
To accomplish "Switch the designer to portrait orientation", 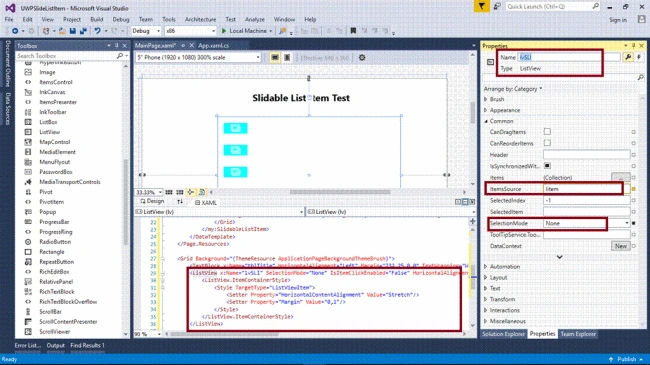I will (x=287, y=58).
